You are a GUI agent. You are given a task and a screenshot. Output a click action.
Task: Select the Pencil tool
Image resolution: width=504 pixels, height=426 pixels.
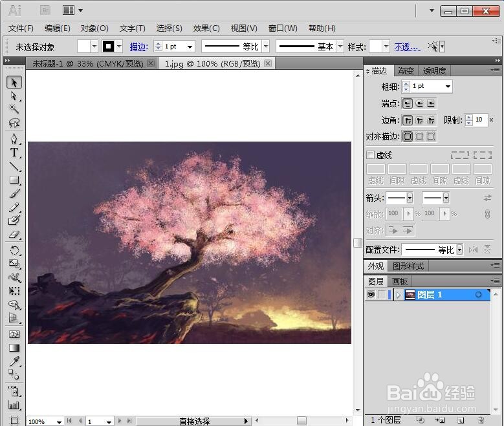[x=14, y=207]
